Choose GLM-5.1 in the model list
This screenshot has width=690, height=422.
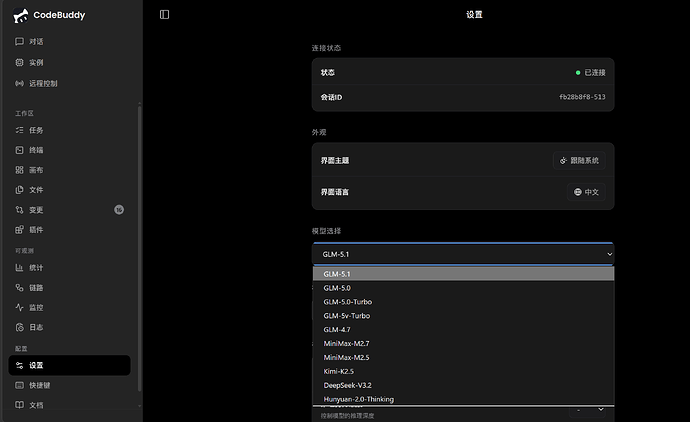coord(463,274)
